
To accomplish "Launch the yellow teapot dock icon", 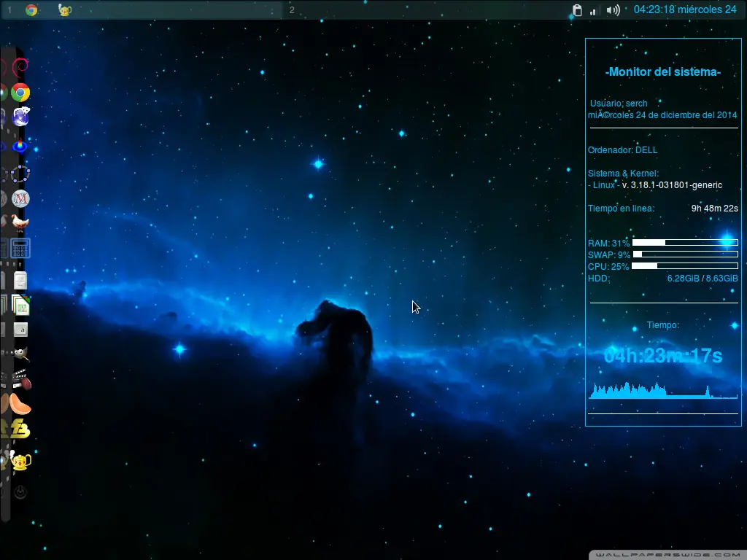I will coord(20,460).
